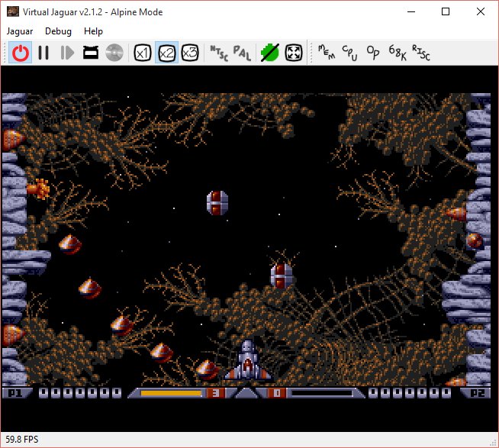Screen dimensions: 499x448
Task: Select the x2 zoom button
Action: tap(166, 53)
